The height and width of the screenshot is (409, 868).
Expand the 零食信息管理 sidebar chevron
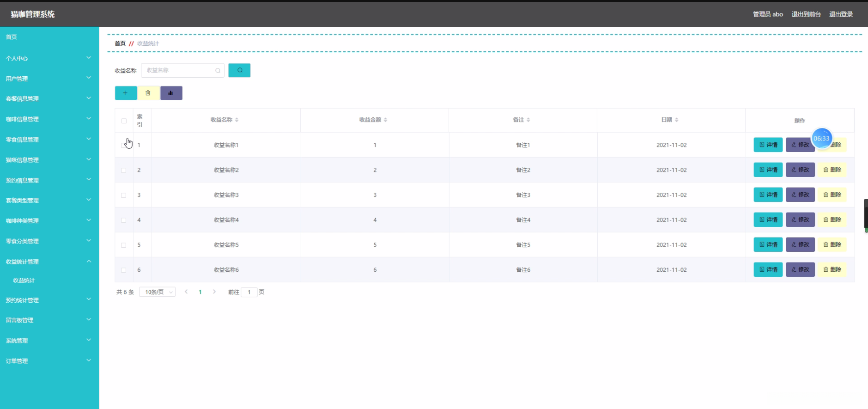(x=89, y=139)
